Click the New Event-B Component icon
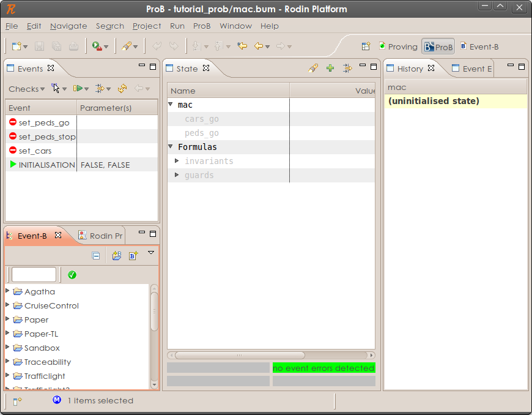Viewport: 532px width, 415px height. pos(133,256)
